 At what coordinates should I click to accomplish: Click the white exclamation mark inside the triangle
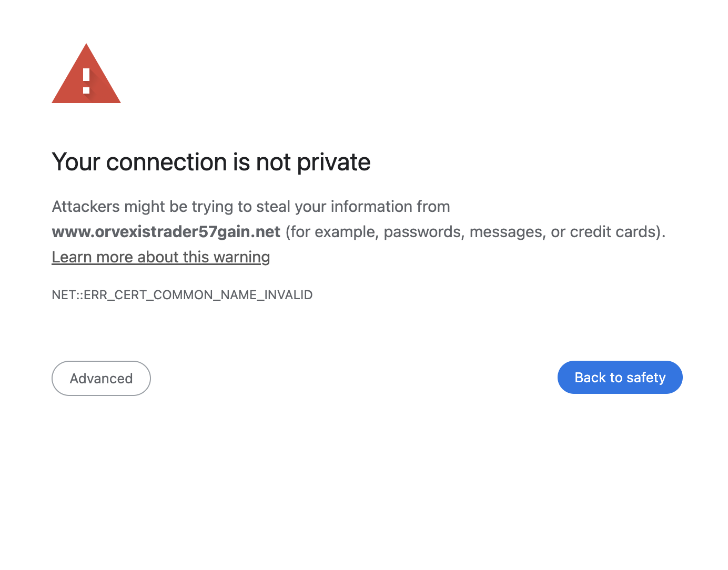(86, 79)
